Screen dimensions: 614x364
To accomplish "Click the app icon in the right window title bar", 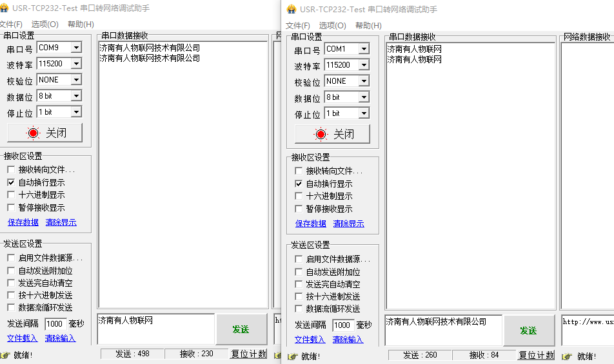I will point(292,9).
